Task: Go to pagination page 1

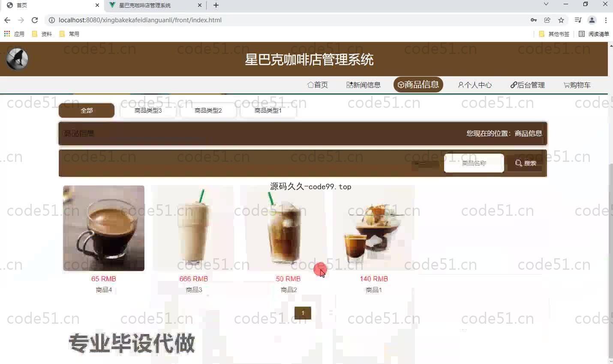Action: (x=303, y=313)
